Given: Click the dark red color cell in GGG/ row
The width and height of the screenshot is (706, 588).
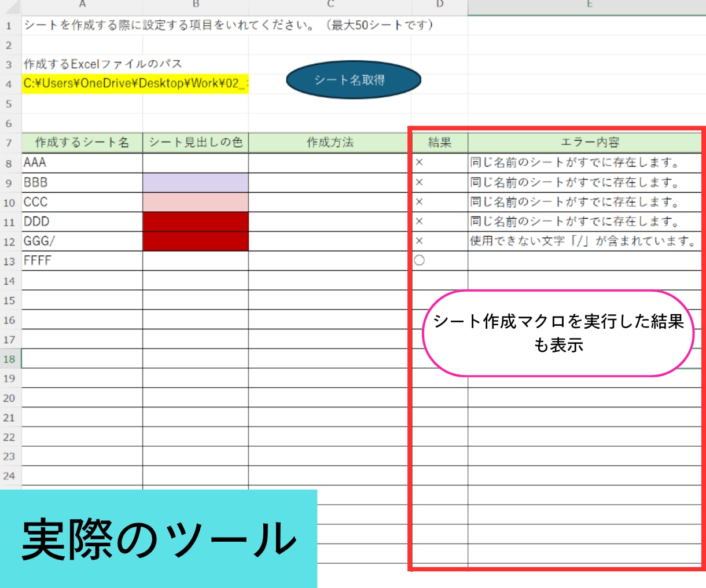Looking at the screenshot, I should point(196,241).
